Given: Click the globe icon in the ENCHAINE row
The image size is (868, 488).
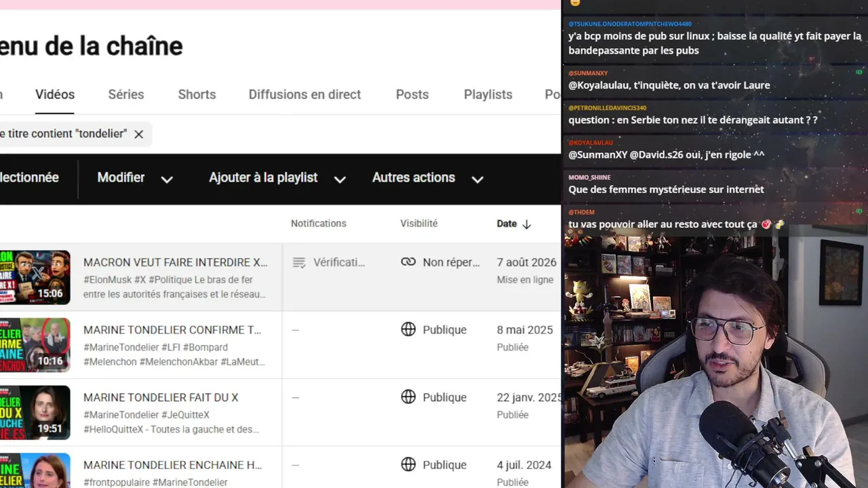Looking at the screenshot, I should point(408,465).
